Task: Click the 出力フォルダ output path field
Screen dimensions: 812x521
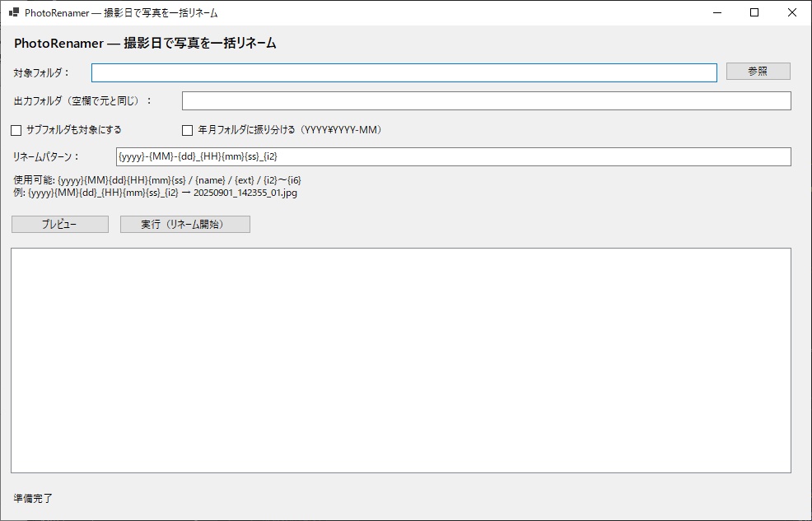Action: [486, 100]
